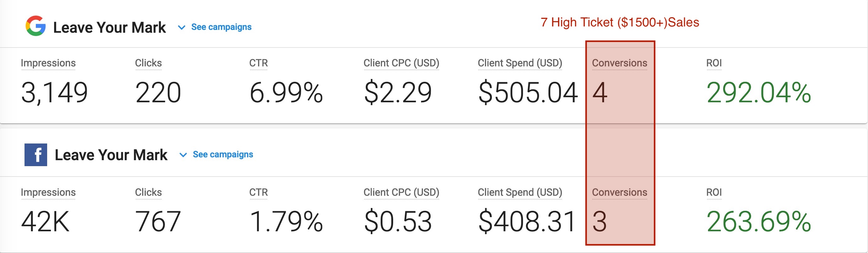Open See campaigns link for Google
Viewport: 868px width, 253px height.
(221, 27)
